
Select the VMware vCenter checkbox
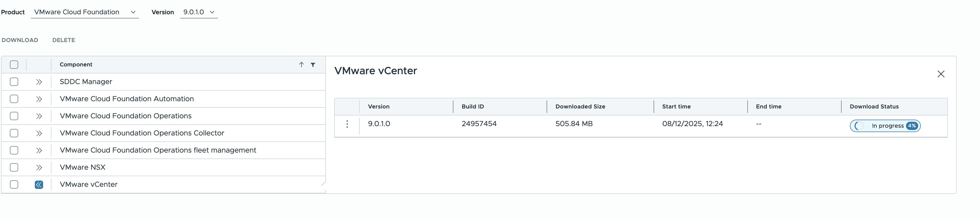tap(14, 184)
